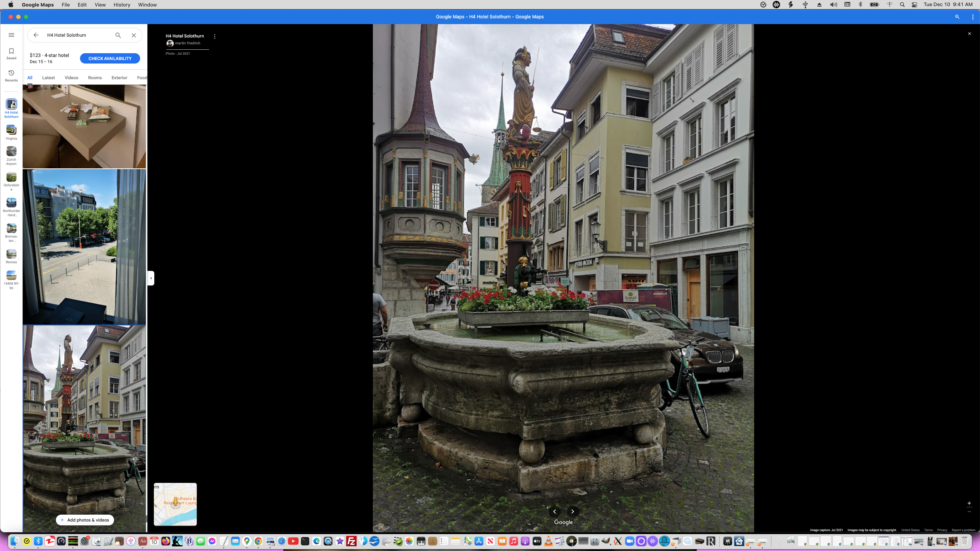Clear search with the X icon

pyautogui.click(x=134, y=35)
